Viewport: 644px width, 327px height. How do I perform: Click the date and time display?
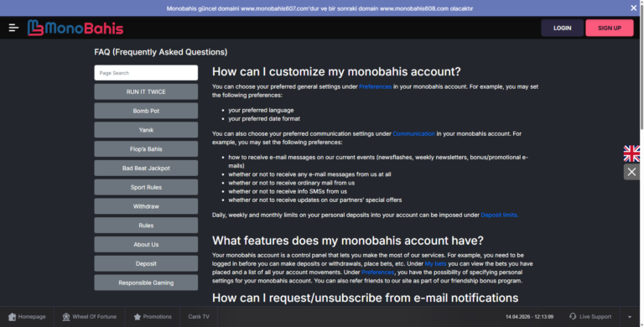coord(529,317)
